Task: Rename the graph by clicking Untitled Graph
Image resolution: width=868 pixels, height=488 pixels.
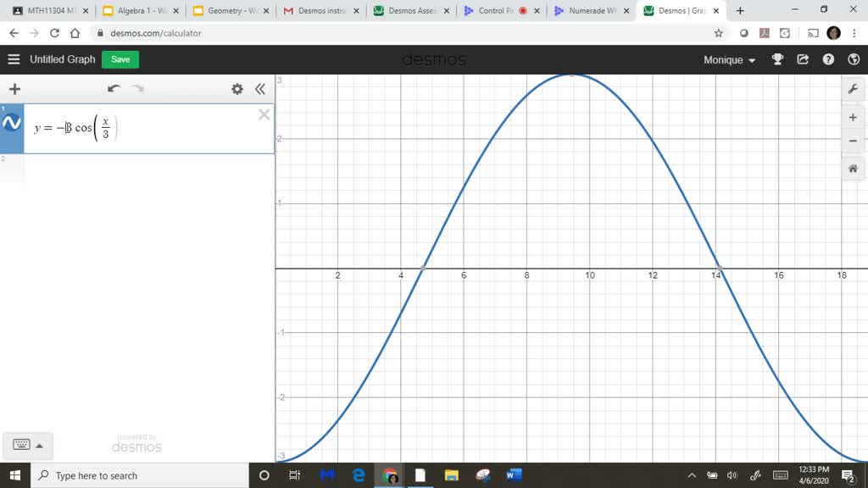Action: [x=63, y=59]
